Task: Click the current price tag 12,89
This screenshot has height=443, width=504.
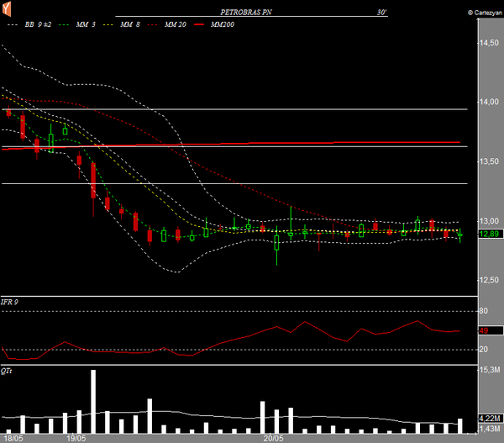Action: coord(490,235)
